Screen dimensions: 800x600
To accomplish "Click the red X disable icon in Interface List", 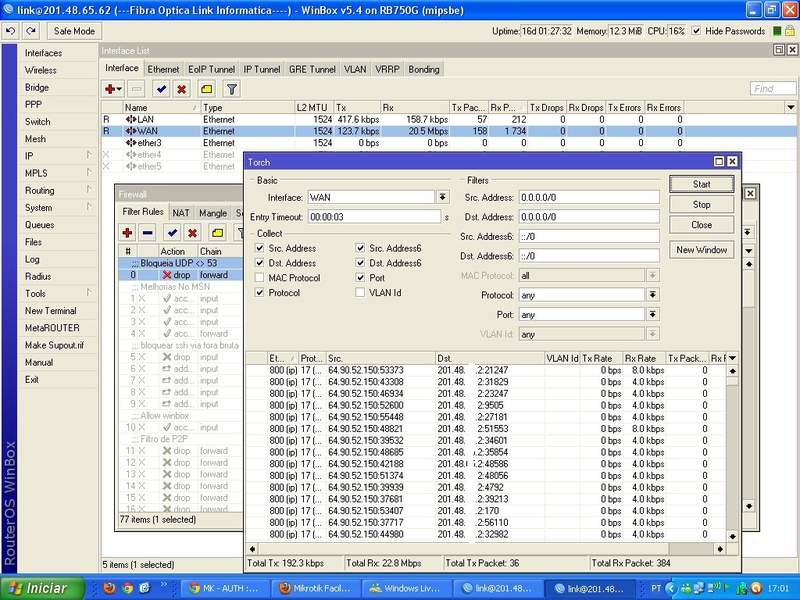I will [181, 89].
